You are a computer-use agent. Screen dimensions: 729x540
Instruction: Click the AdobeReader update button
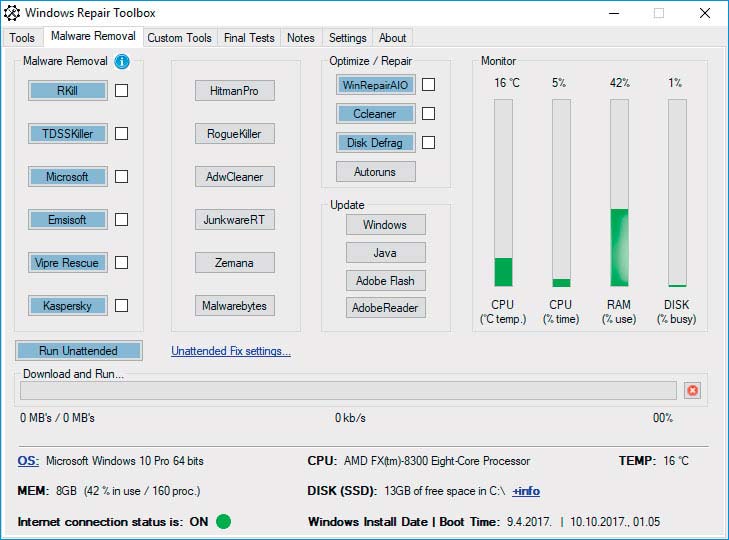click(385, 307)
